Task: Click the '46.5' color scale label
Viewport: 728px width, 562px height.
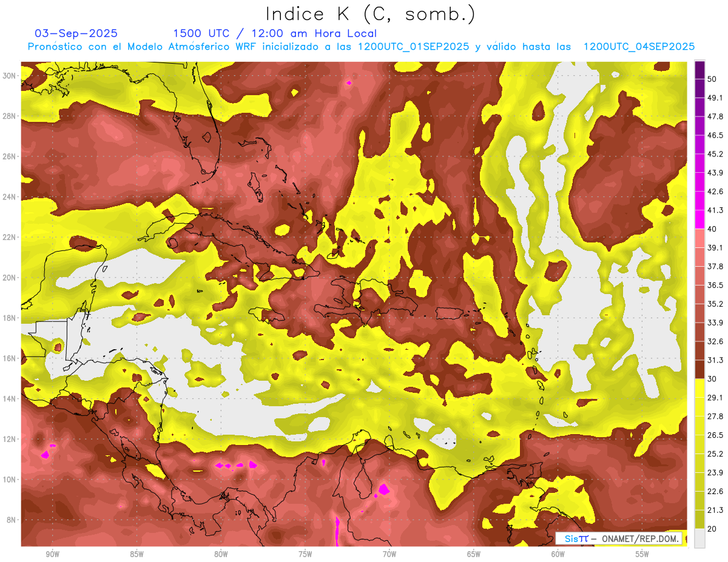Action: coord(715,135)
